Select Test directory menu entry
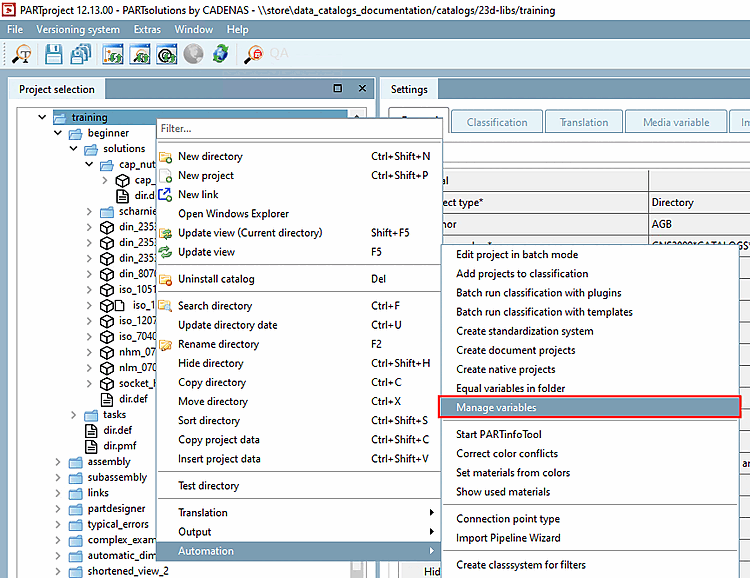This screenshot has height=578, width=750. pyautogui.click(x=299, y=486)
